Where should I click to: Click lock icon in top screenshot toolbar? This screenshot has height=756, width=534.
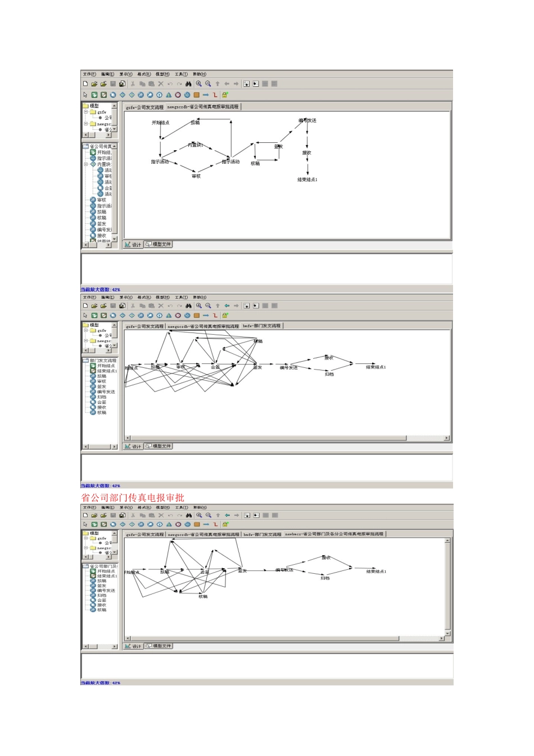225,95
